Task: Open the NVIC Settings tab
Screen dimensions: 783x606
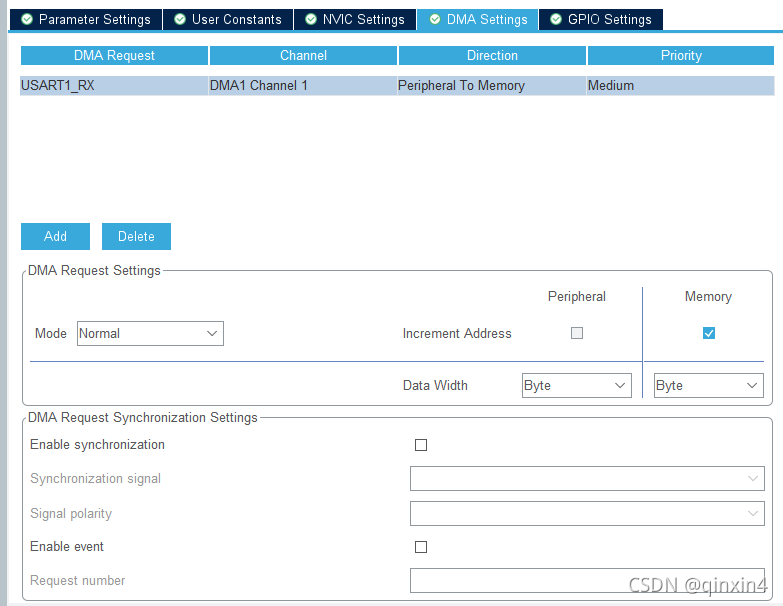Action: tap(355, 19)
